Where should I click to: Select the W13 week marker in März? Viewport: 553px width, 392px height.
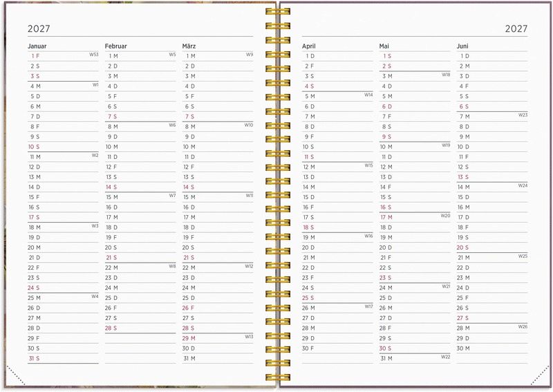pos(249,336)
